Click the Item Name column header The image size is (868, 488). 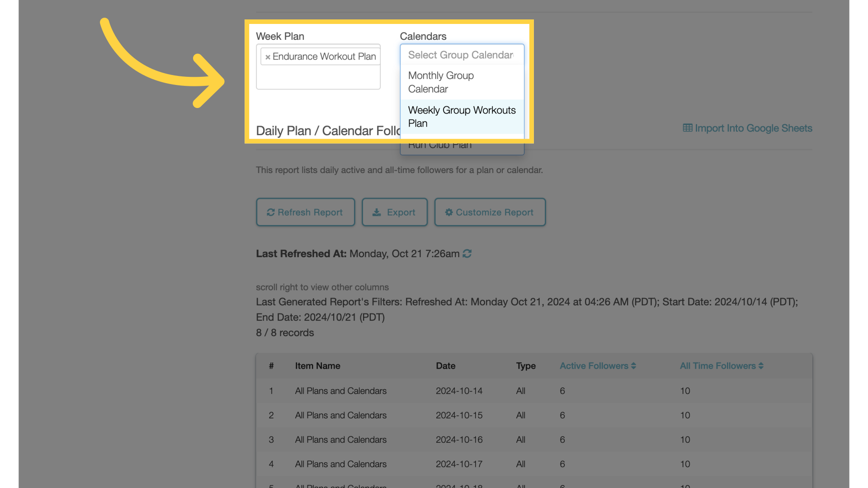click(x=317, y=366)
